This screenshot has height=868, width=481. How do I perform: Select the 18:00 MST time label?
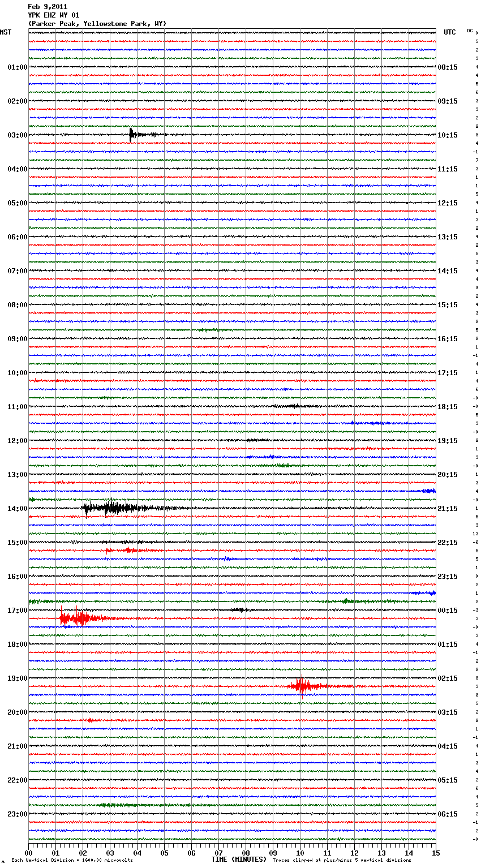point(18,644)
